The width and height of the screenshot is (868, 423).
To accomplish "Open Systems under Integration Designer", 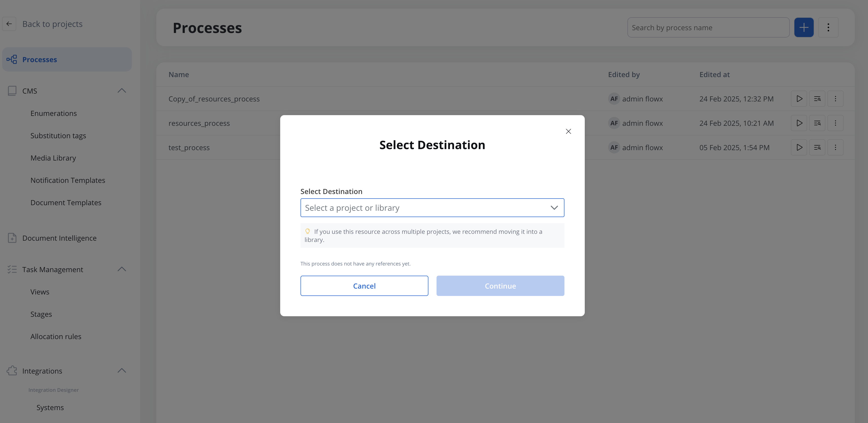I will [50, 408].
